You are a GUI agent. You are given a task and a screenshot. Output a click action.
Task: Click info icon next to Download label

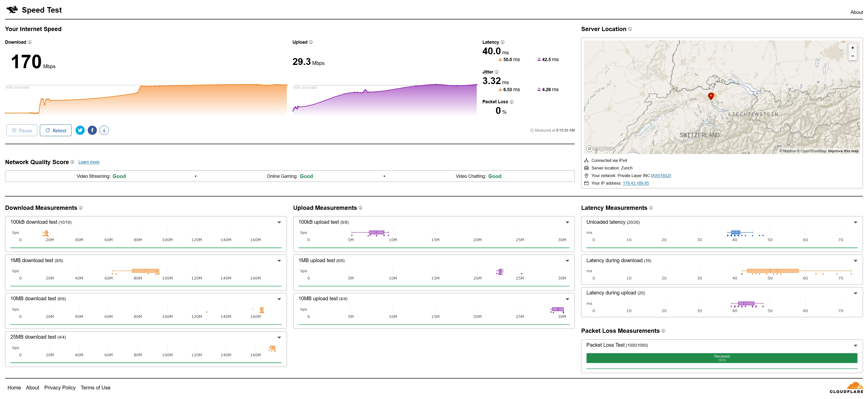[x=30, y=42]
